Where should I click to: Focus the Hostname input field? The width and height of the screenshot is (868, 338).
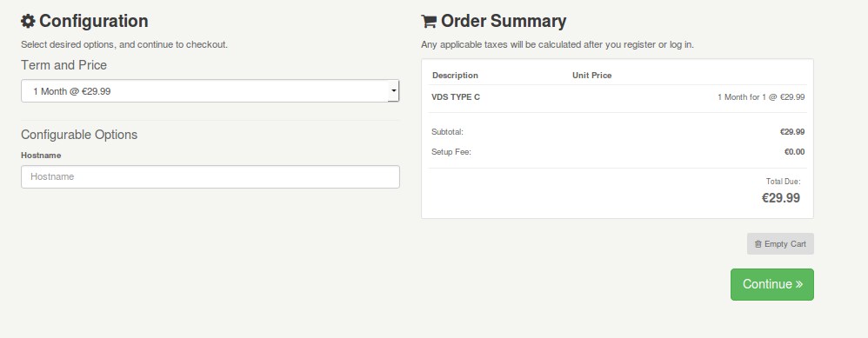(210, 177)
